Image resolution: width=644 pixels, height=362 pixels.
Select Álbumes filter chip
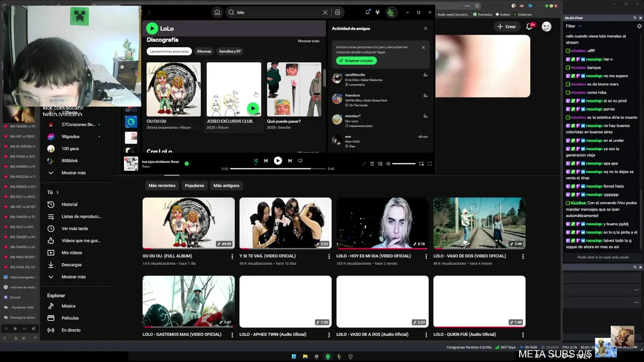[x=204, y=51]
